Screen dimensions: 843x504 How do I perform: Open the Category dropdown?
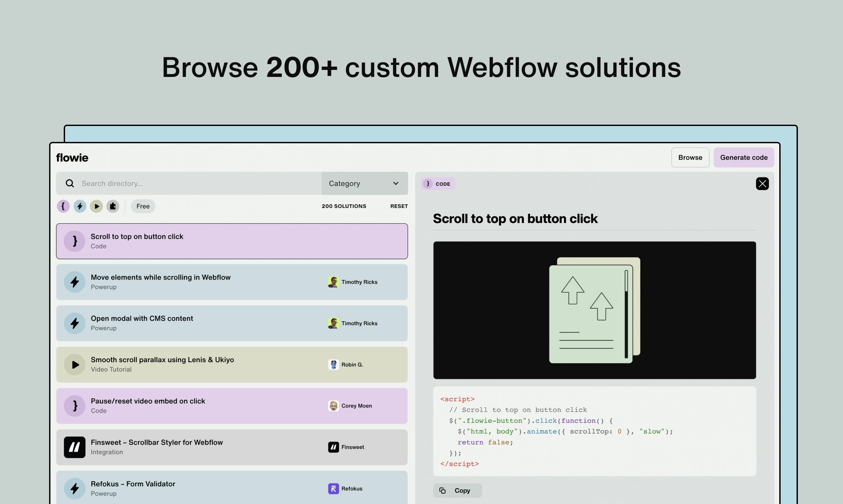click(x=364, y=183)
